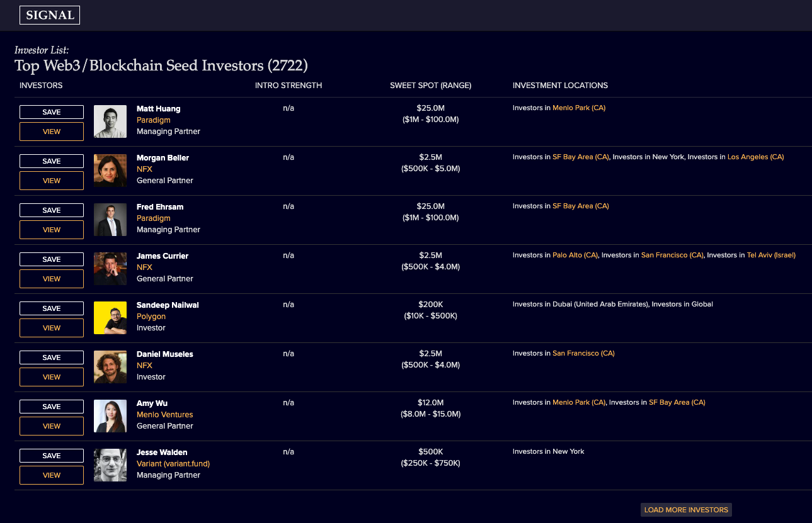Viewport: 812px width, 523px height.
Task: Click the SIGNAL logo
Action: [50, 15]
